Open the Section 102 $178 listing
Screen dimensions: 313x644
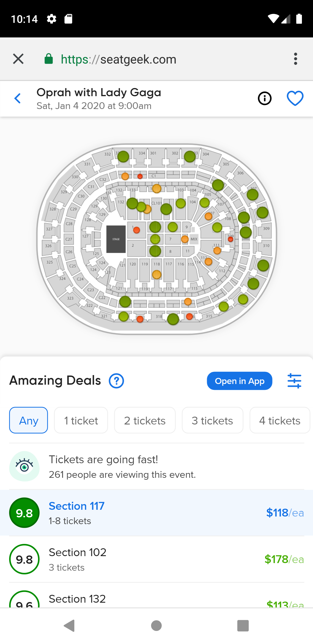(x=156, y=559)
